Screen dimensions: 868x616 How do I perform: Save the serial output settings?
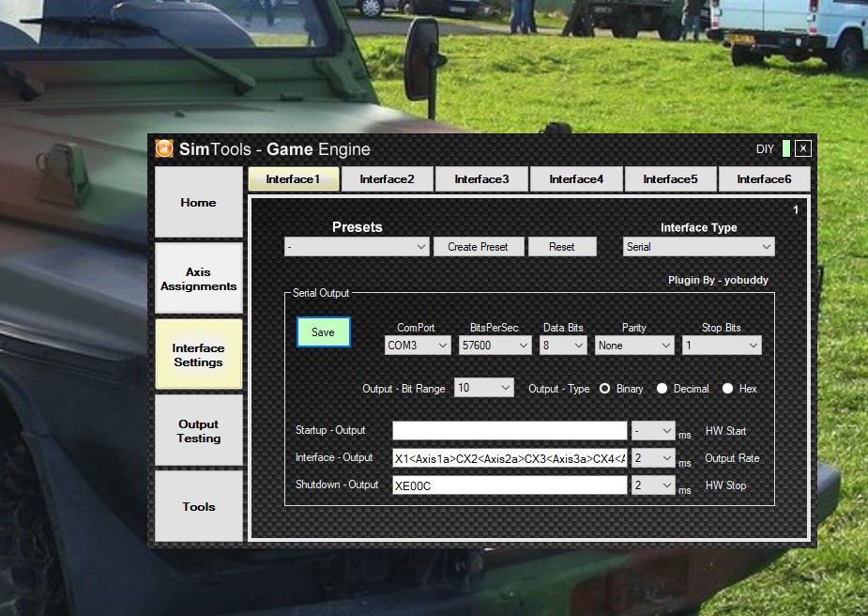click(x=324, y=331)
